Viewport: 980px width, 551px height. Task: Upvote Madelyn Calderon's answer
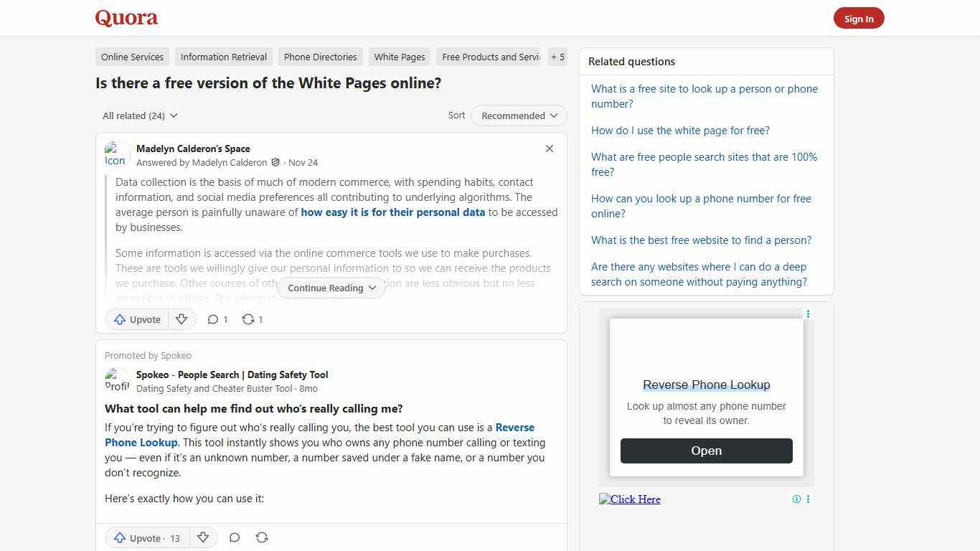pyautogui.click(x=136, y=319)
